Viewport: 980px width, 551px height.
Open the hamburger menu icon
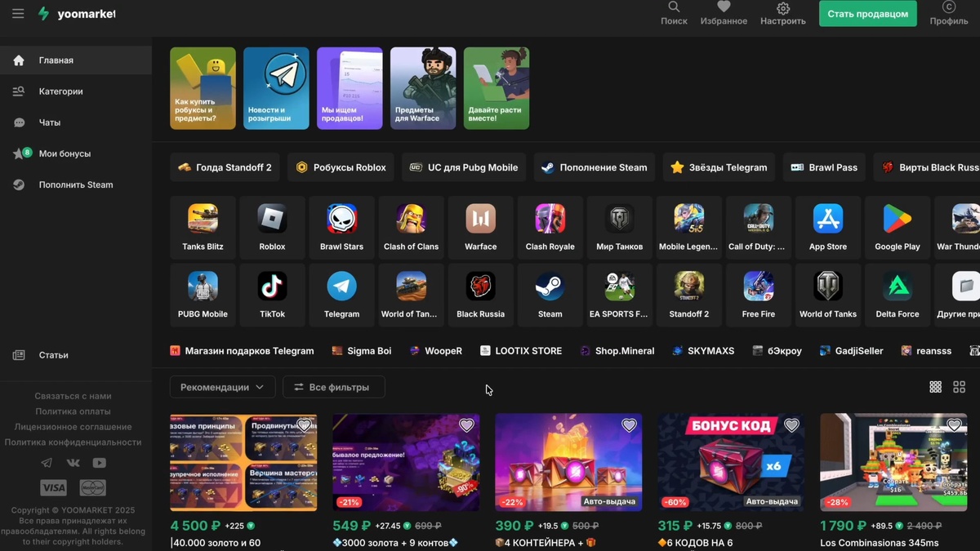18,14
